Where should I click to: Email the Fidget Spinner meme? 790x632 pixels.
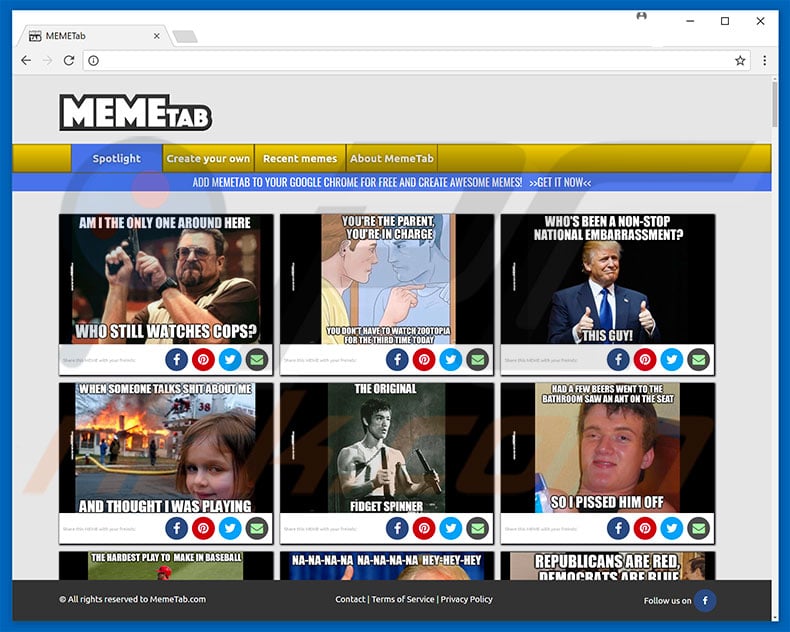pos(478,528)
